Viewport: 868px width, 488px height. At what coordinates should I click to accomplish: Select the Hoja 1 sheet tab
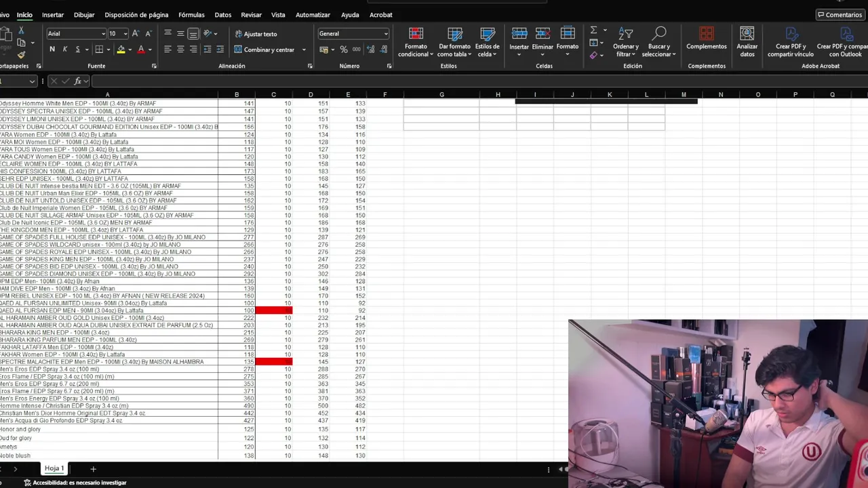point(54,468)
